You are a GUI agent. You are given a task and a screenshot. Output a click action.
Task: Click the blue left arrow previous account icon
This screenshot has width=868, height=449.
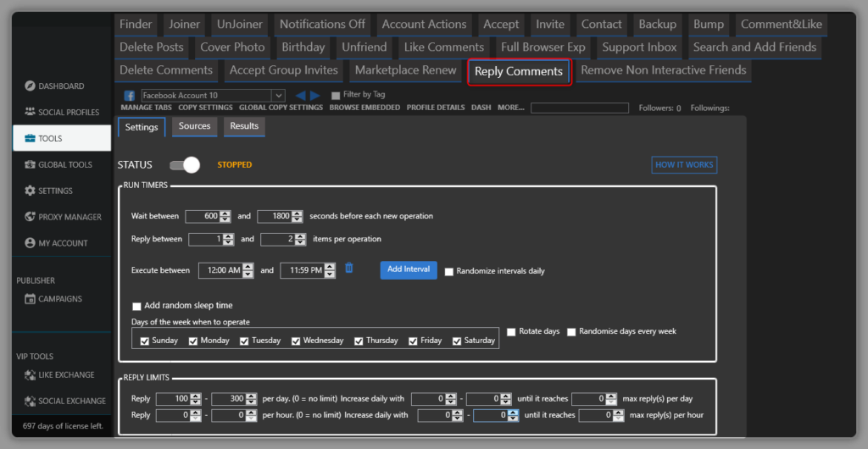(x=300, y=96)
